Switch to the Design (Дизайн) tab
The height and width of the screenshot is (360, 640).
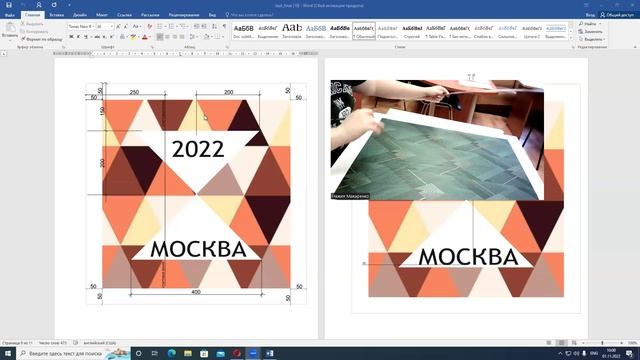coord(80,15)
